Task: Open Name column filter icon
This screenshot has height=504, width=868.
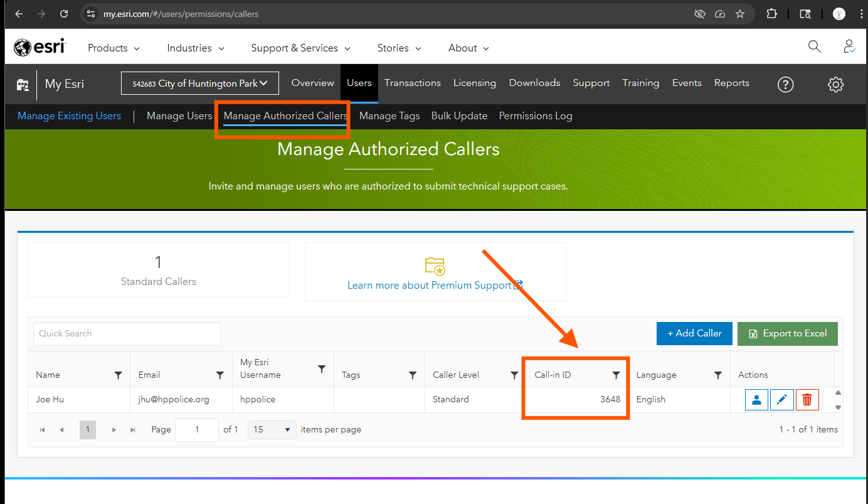Action: click(x=118, y=375)
